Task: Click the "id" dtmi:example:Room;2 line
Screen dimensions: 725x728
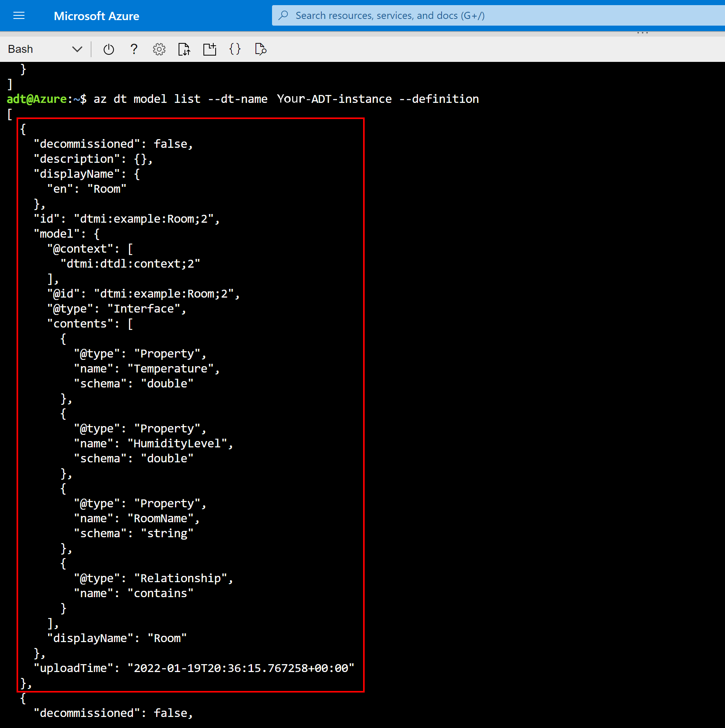Action: (x=126, y=219)
